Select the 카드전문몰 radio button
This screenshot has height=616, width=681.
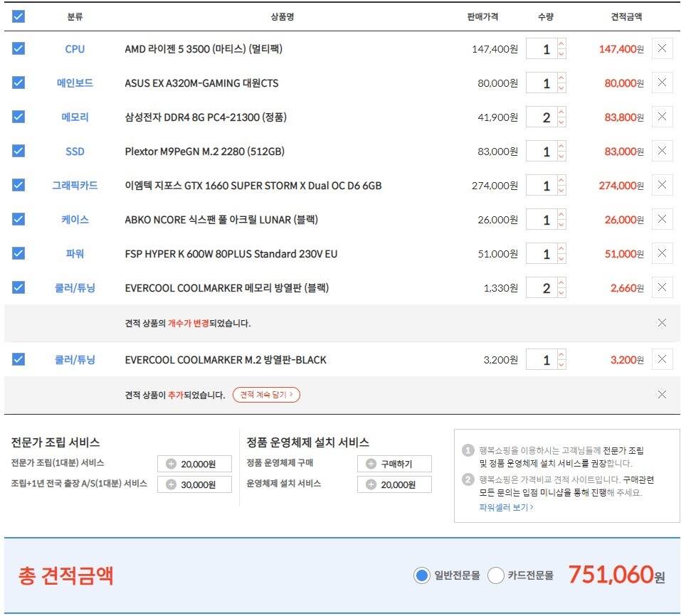[x=495, y=575]
